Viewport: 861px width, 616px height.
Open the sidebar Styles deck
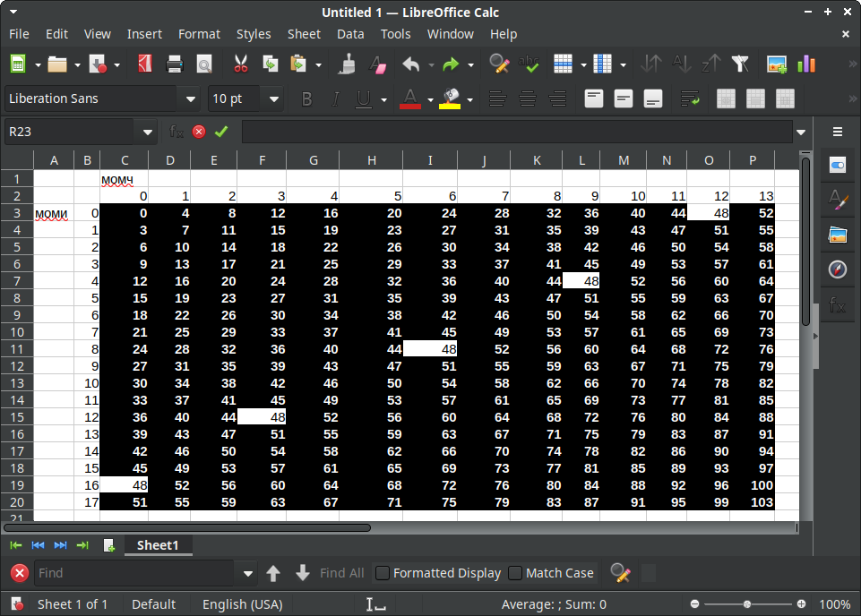[838, 200]
